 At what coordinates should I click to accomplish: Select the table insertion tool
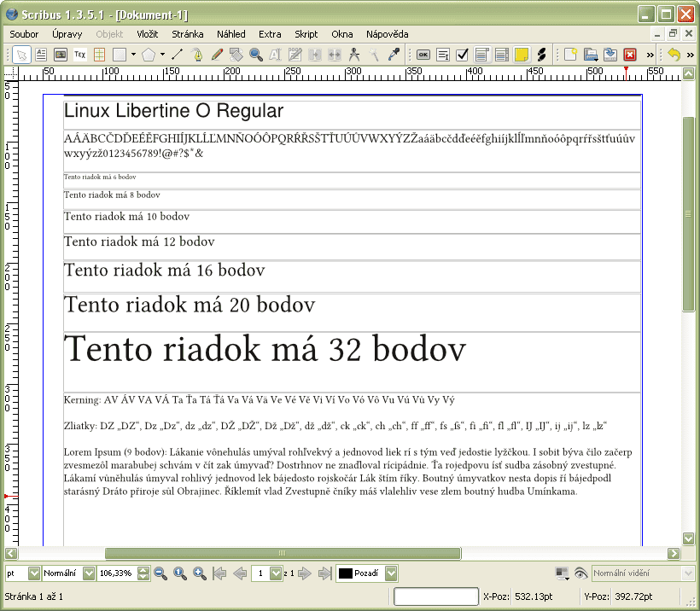click(99, 55)
